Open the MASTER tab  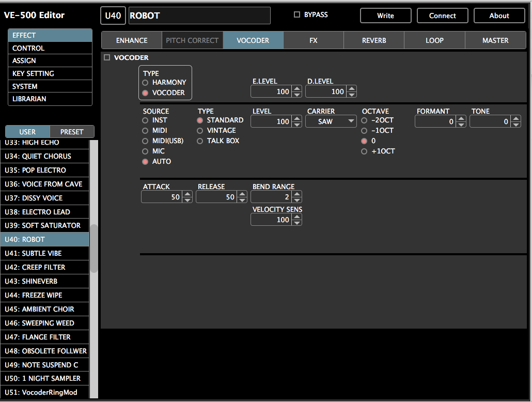pos(495,39)
